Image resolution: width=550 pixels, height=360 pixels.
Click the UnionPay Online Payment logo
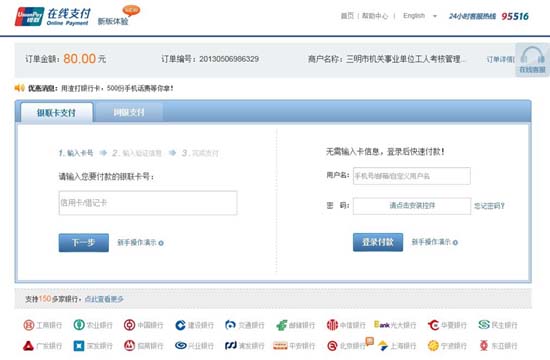pos(52,16)
